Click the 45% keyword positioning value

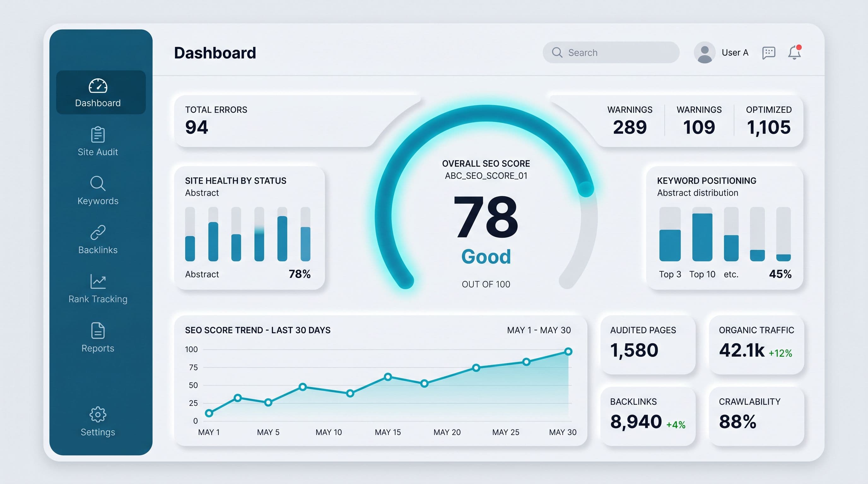(780, 274)
